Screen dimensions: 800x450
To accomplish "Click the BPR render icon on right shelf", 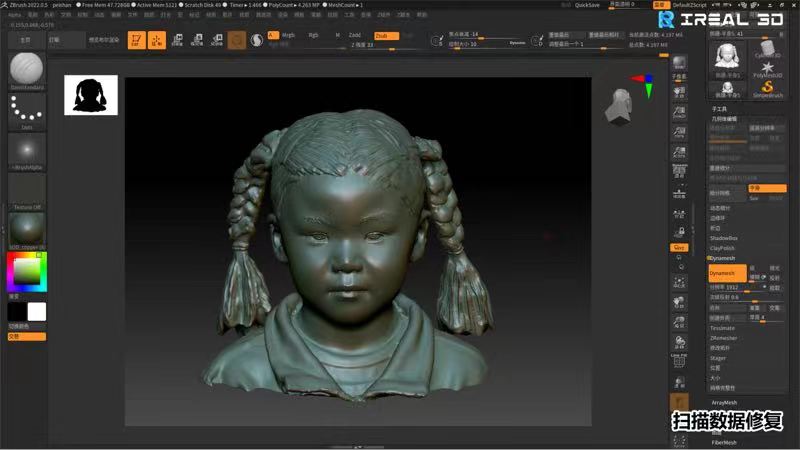I will coord(679,63).
